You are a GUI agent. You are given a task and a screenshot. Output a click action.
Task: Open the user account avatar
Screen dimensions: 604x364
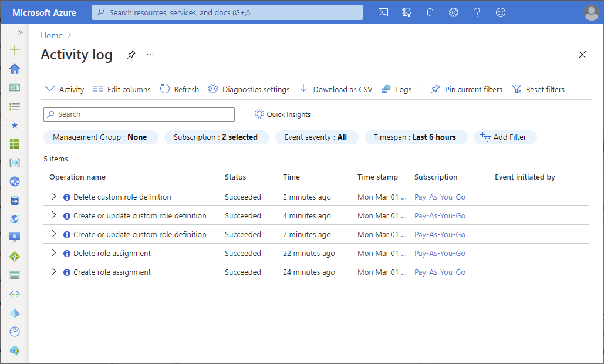coord(591,13)
